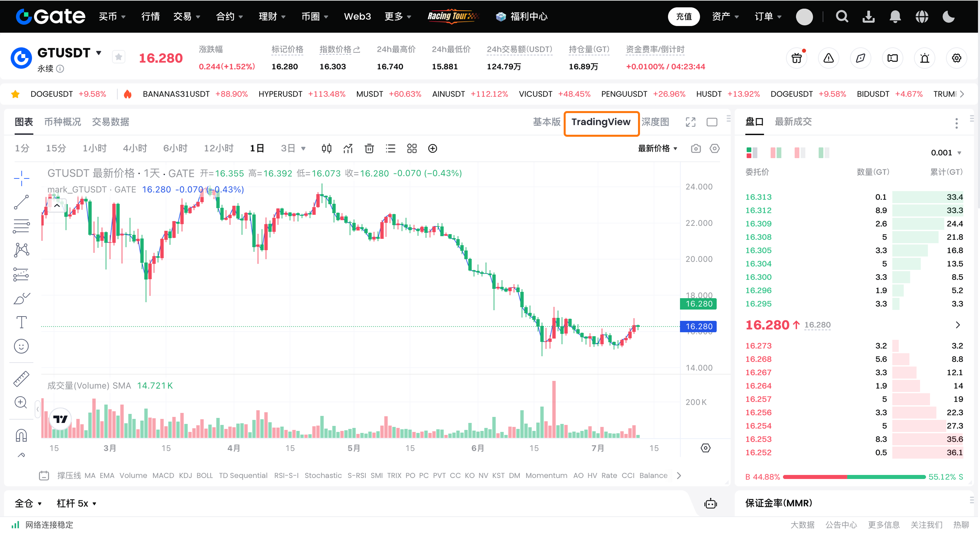
Task: Select the Text annotation tool
Action: click(x=21, y=322)
